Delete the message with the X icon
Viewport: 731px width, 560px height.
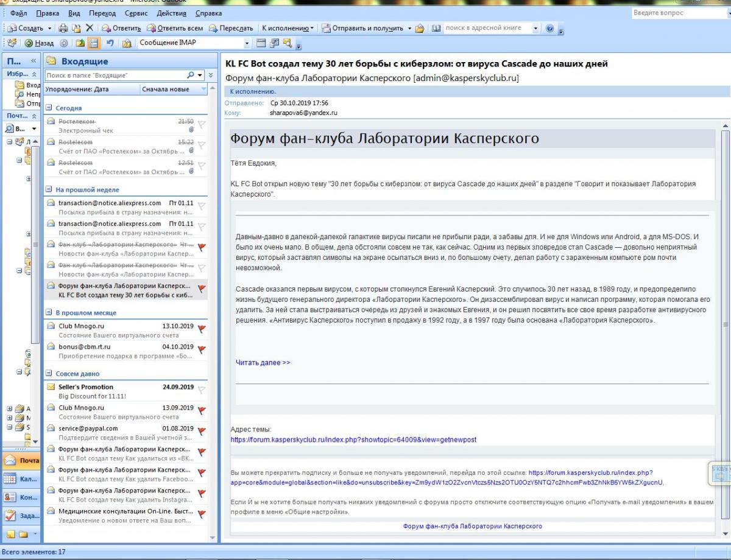[x=89, y=28]
